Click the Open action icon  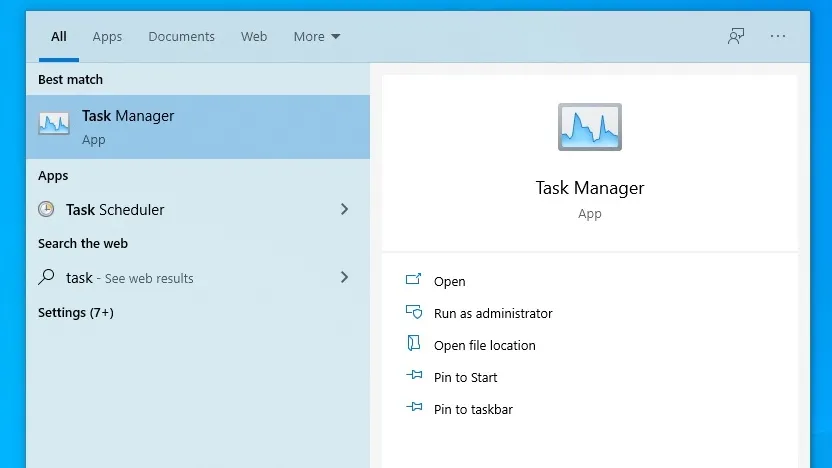413,279
